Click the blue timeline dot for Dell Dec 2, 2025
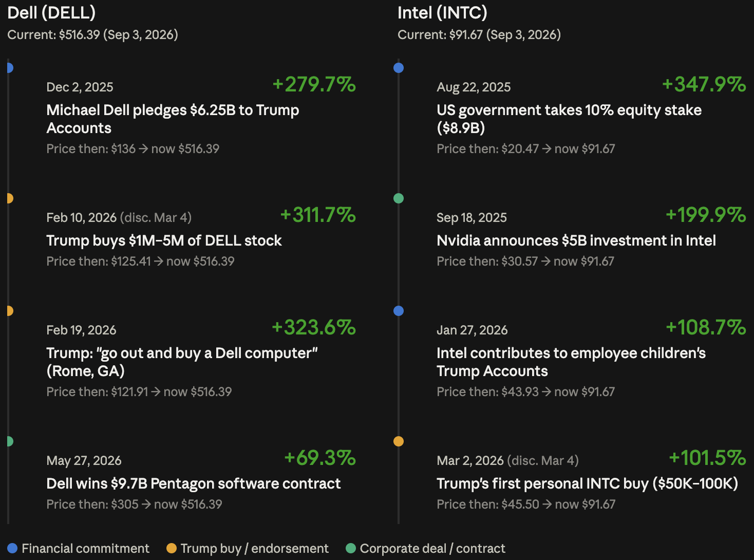 [10, 68]
